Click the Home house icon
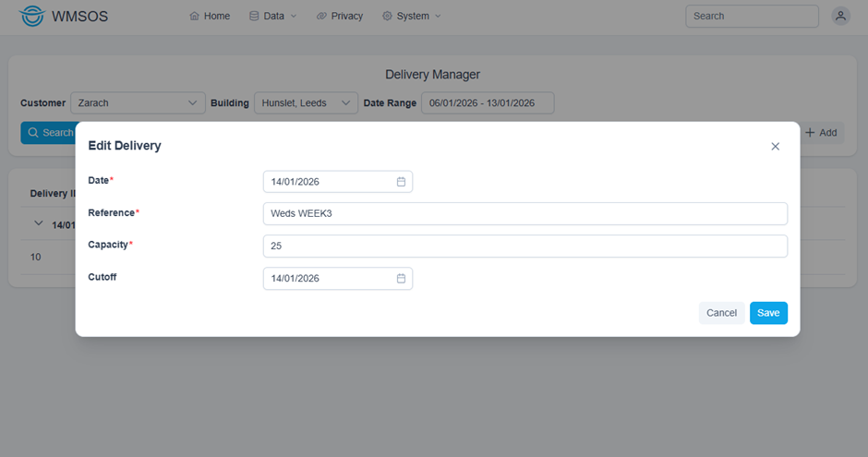The height and width of the screenshot is (457, 868). (194, 16)
